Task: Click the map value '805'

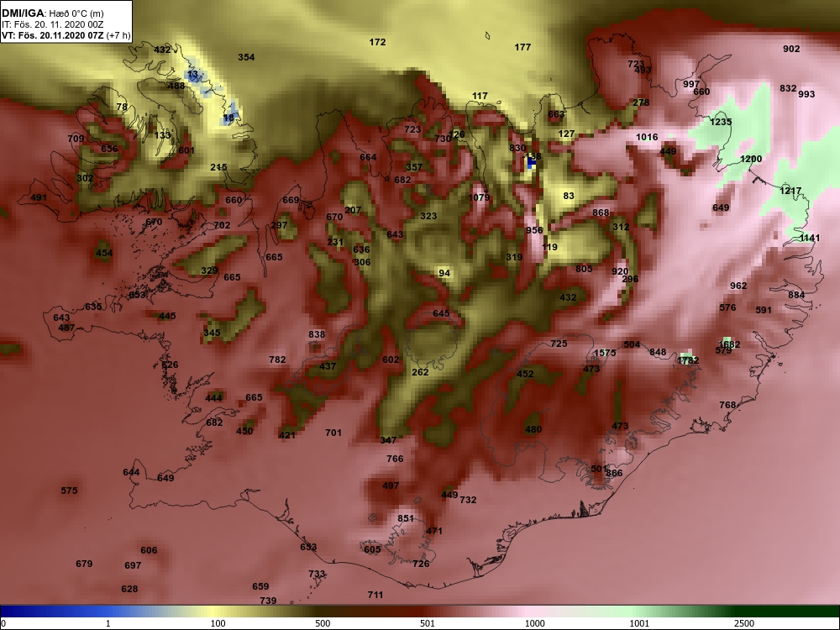Action: (x=584, y=269)
